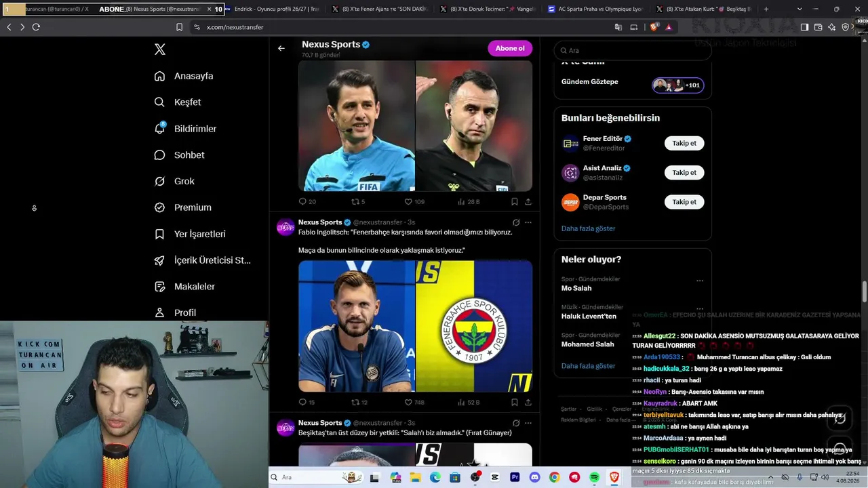Share the Fabio Ingolitsch tweet

(528, 402)
